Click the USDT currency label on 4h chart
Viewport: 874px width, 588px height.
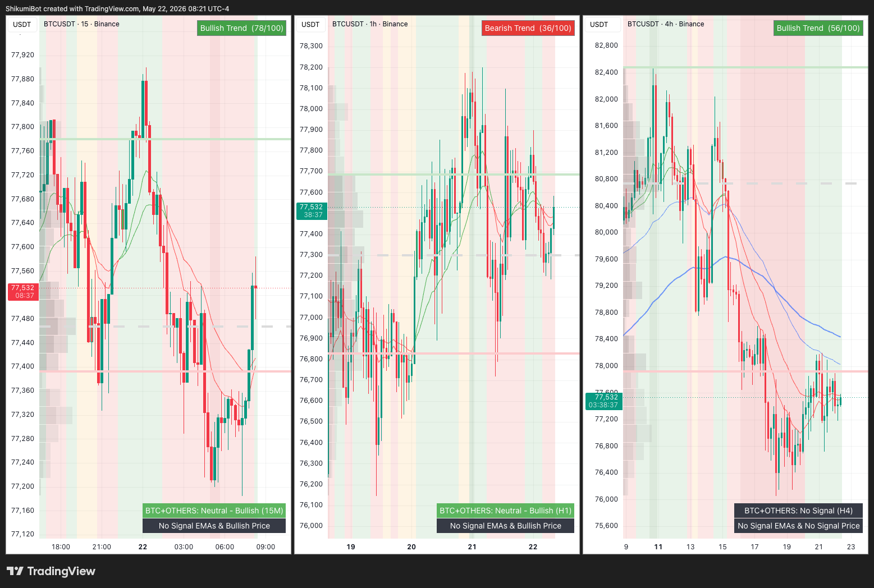click(599, 24)
